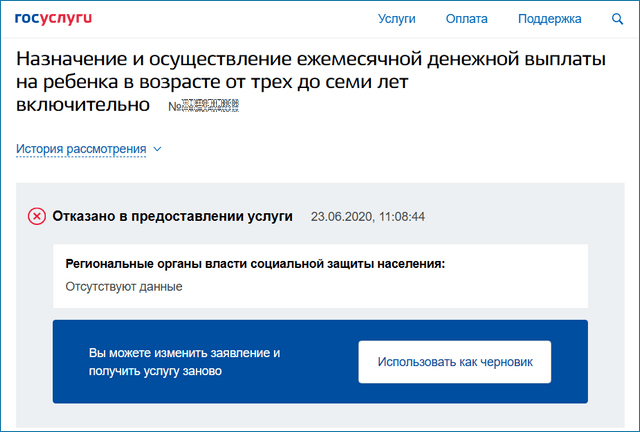
Task: Click the red refusal status icon
Action: click(x=37, y=216)
